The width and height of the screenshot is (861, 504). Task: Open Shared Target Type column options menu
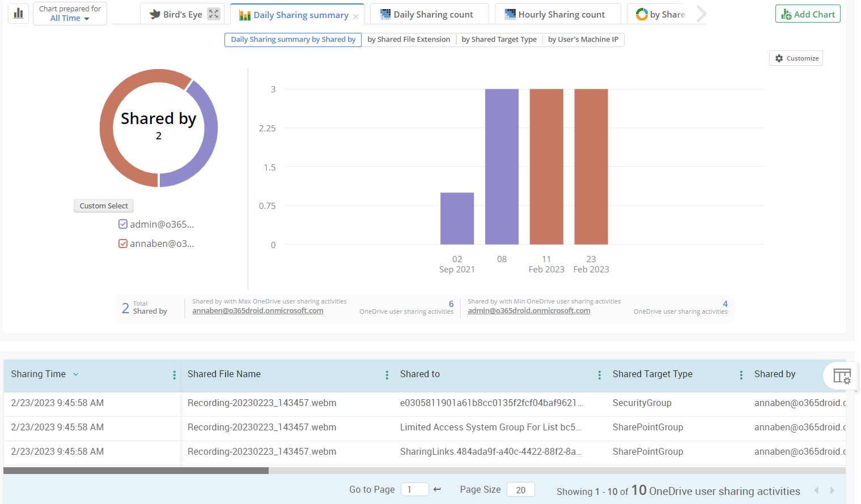pyautogui.click(x=741, y=375)
